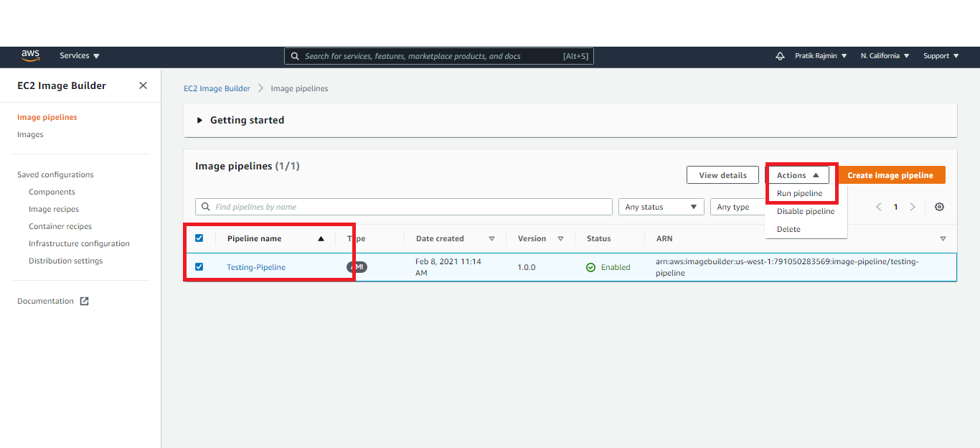Click the Documentation external link icon
The height and width of the screenshot is (448, 980).
click(x=84, y=301)
